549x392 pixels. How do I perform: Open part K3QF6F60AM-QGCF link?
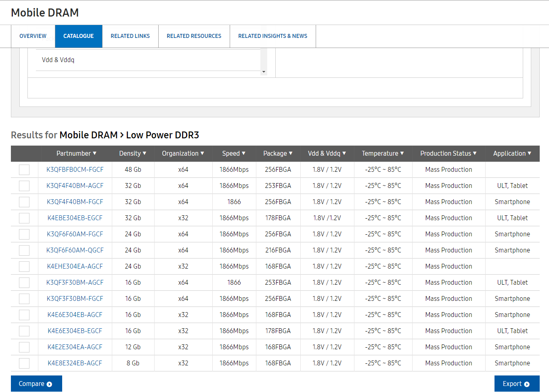tap(75, 250)
